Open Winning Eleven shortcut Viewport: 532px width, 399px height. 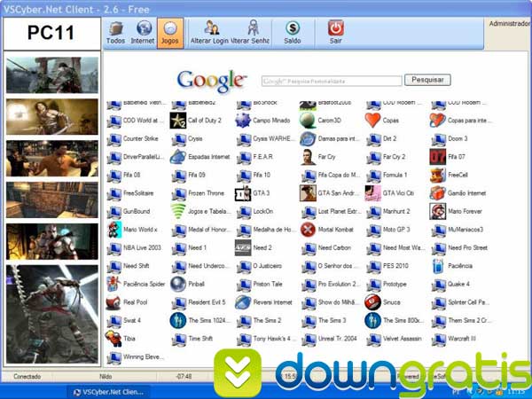(136, 357)
